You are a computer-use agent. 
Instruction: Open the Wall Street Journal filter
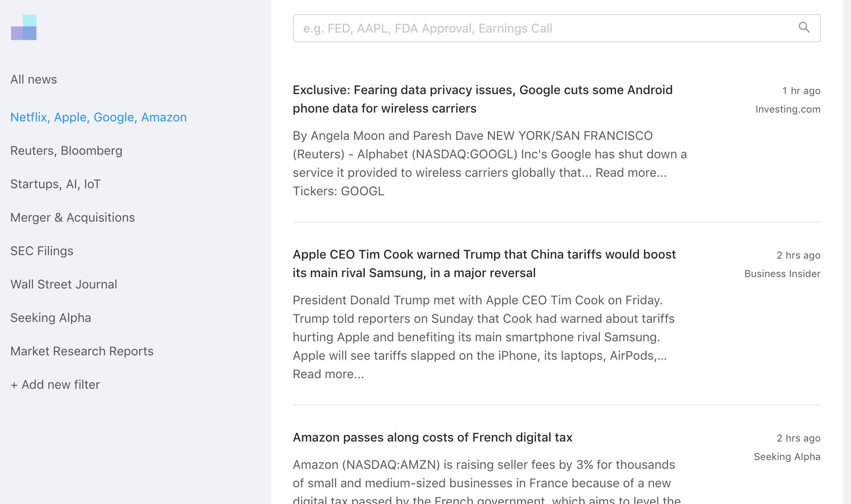(x=64, y=285)
